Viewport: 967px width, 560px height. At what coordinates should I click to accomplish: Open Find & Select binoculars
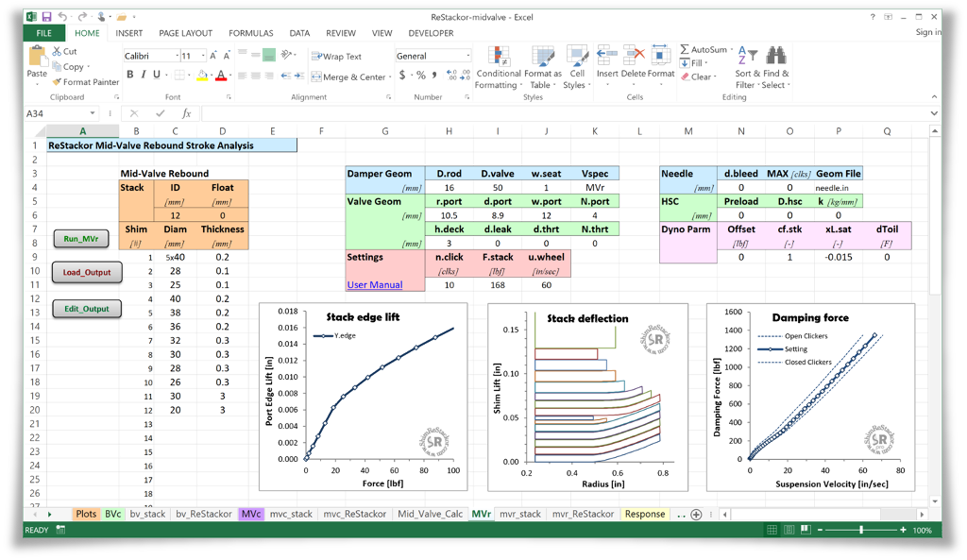[x=776, y=68]
